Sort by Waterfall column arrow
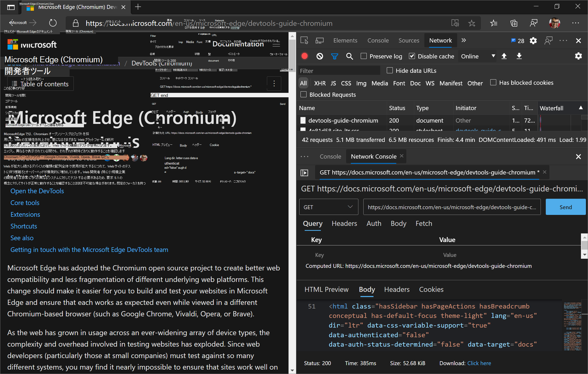 pos(581,108)
